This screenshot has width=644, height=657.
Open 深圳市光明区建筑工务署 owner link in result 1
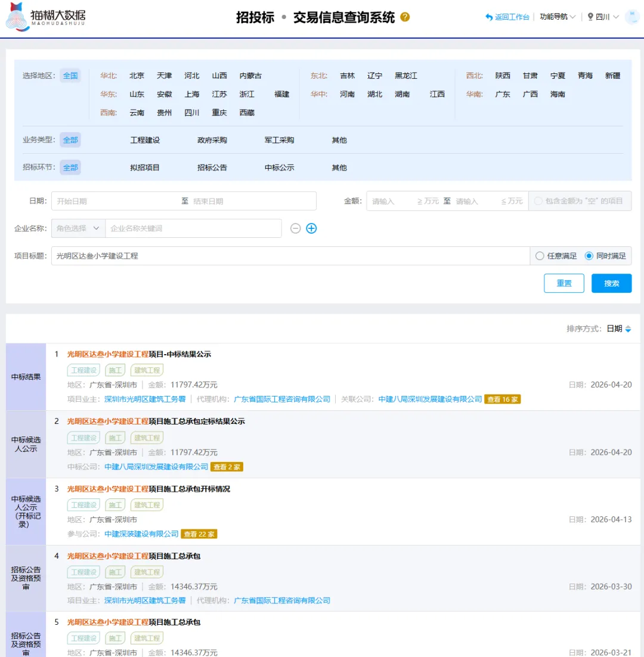point(145,399)
